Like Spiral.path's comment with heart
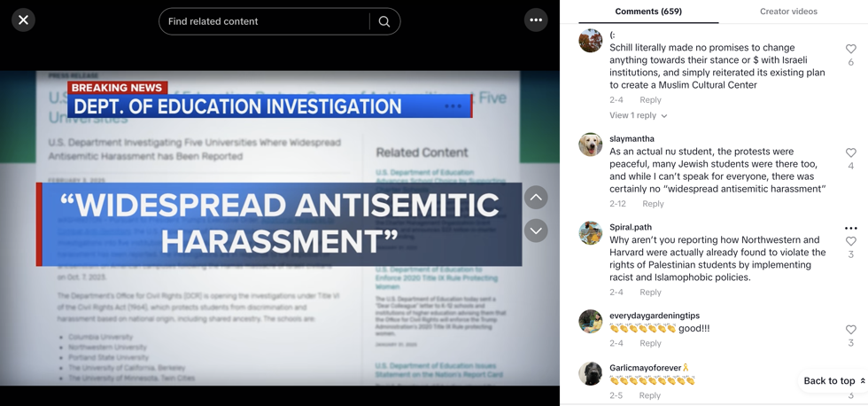Viewport: 868px width, 406px height. point(850,241)
